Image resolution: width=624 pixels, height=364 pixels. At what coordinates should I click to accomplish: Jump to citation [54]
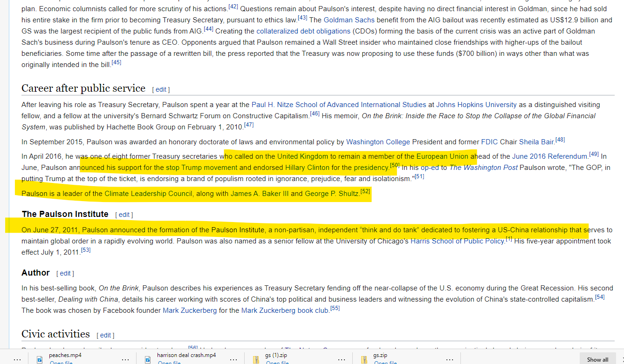click(600, 297)
